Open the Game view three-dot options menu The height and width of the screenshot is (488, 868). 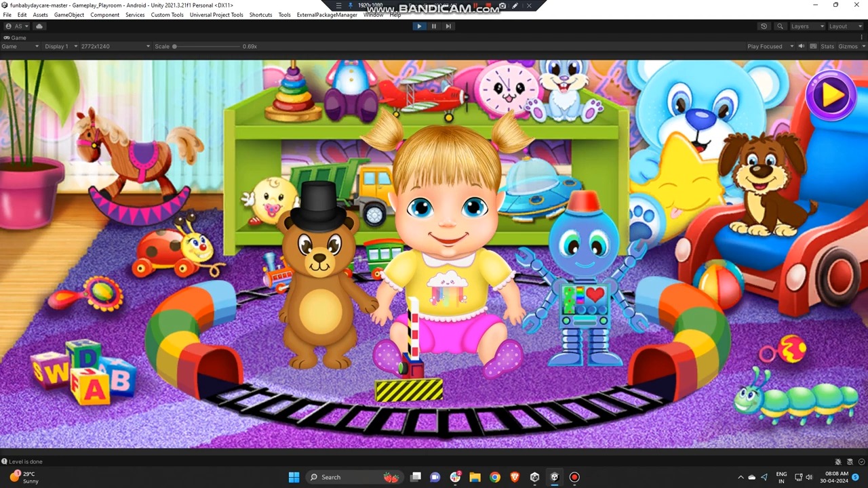pyautogui.click(x=863, y=38)
